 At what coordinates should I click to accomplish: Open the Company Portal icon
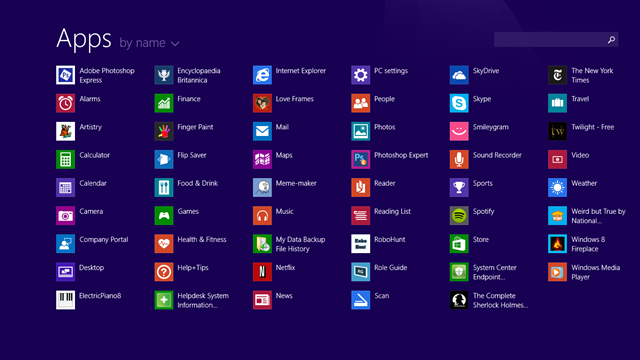[x=65, y=244]
